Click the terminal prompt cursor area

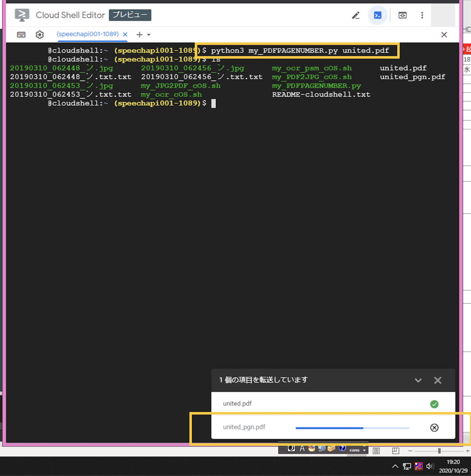[x=213, y=103]
